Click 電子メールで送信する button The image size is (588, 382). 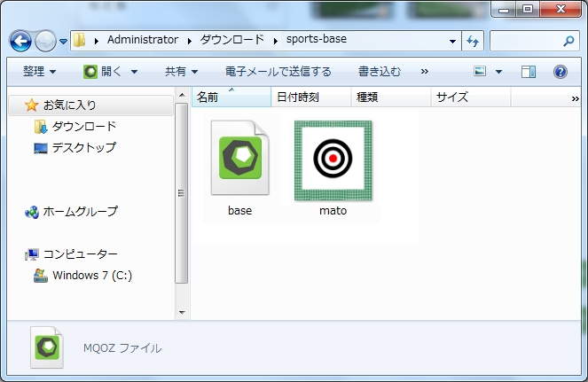click(x=278, y=72)
